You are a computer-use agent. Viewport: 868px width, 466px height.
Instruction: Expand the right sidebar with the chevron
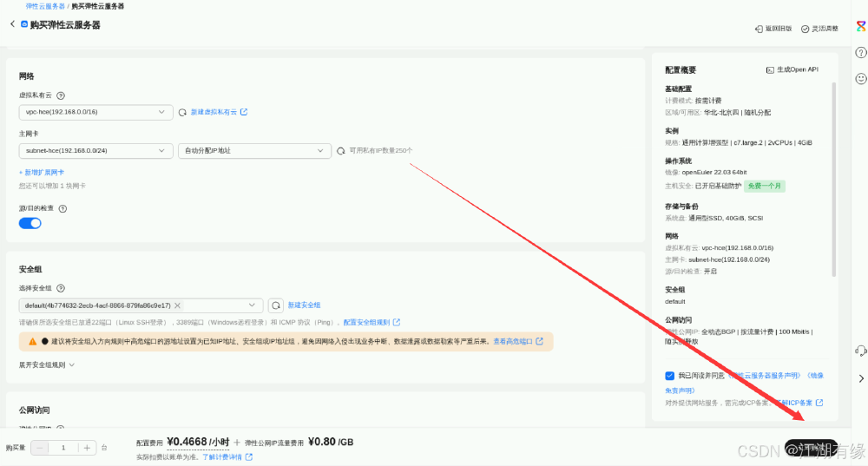[x=861, y=378]
